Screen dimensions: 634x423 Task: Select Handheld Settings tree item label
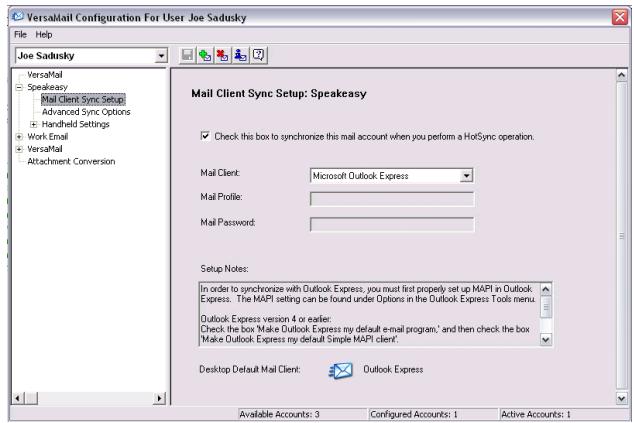[76, 124]
